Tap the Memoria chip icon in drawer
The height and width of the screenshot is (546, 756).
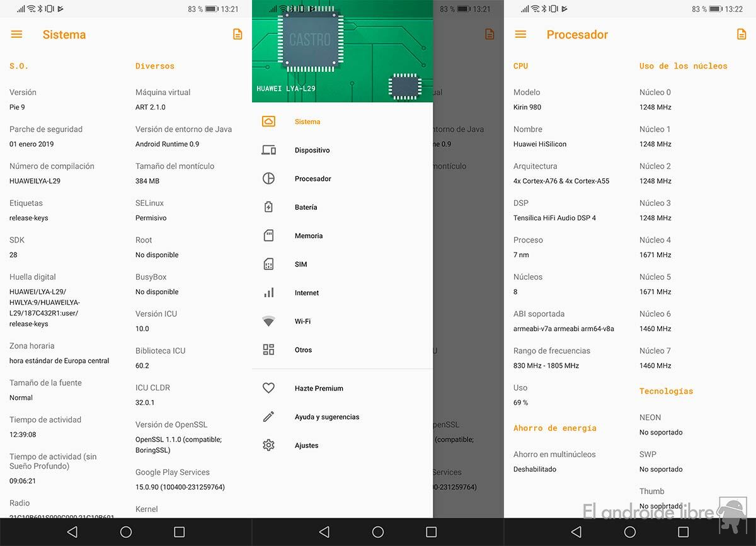point(268,236)
